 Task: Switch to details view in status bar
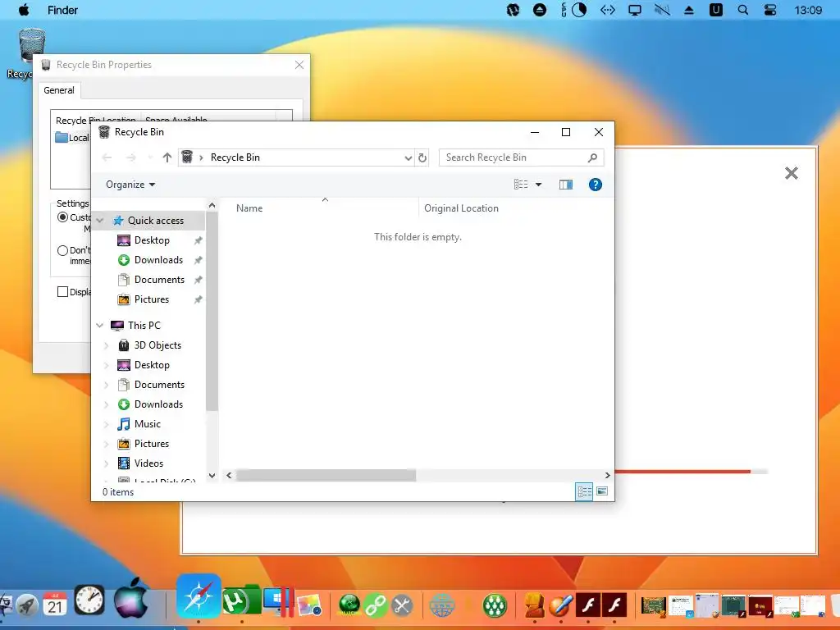pos(584,491)
